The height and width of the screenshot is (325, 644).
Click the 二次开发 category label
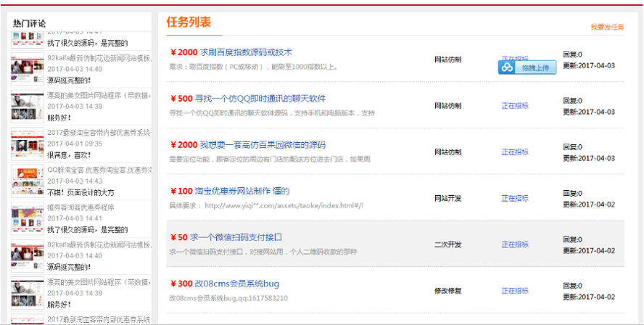pos(447,244)
